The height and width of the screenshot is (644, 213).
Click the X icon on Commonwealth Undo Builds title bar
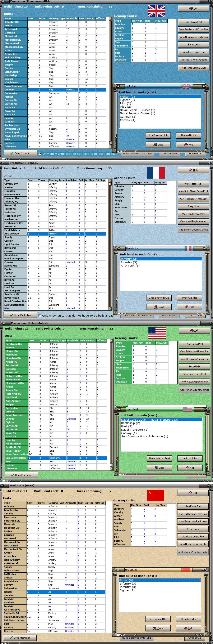[204, 86]
